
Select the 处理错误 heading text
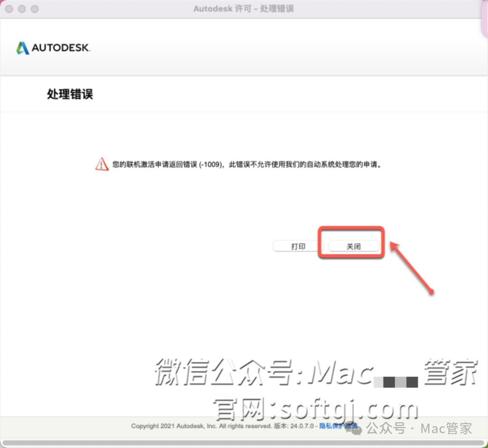click(x=70, y=94)
